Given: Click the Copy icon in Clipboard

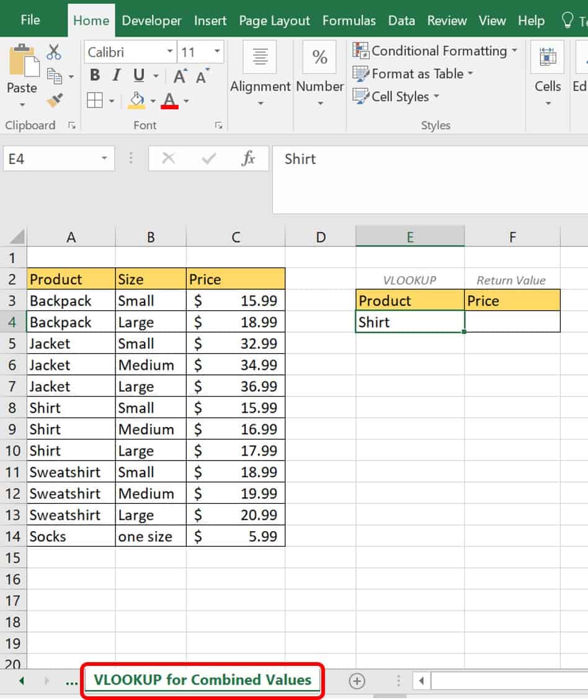Looking at the screenshot, I should click(x=55, y=76).
